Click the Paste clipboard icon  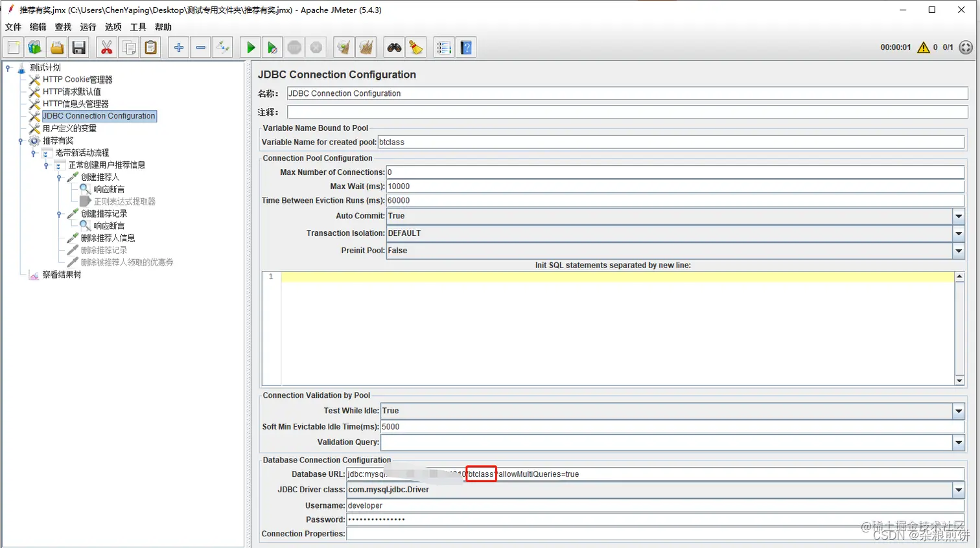pyautogui.click(x=150, y=47)
